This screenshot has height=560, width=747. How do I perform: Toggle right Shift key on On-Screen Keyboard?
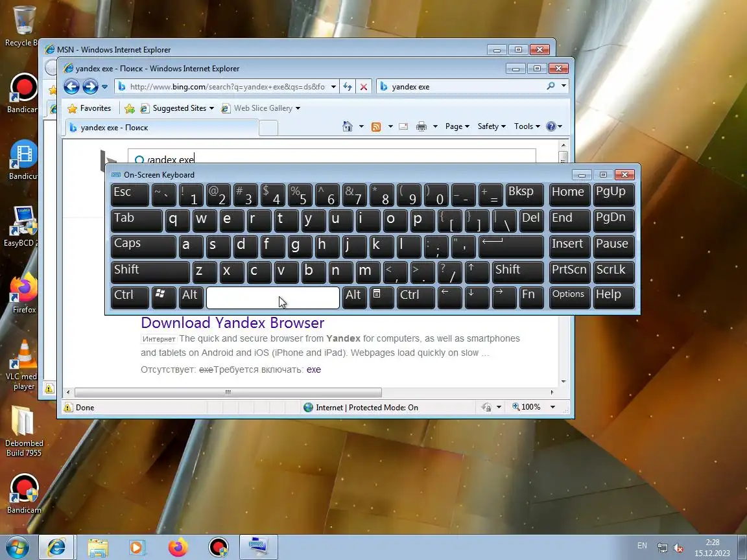tap(518, 272)
